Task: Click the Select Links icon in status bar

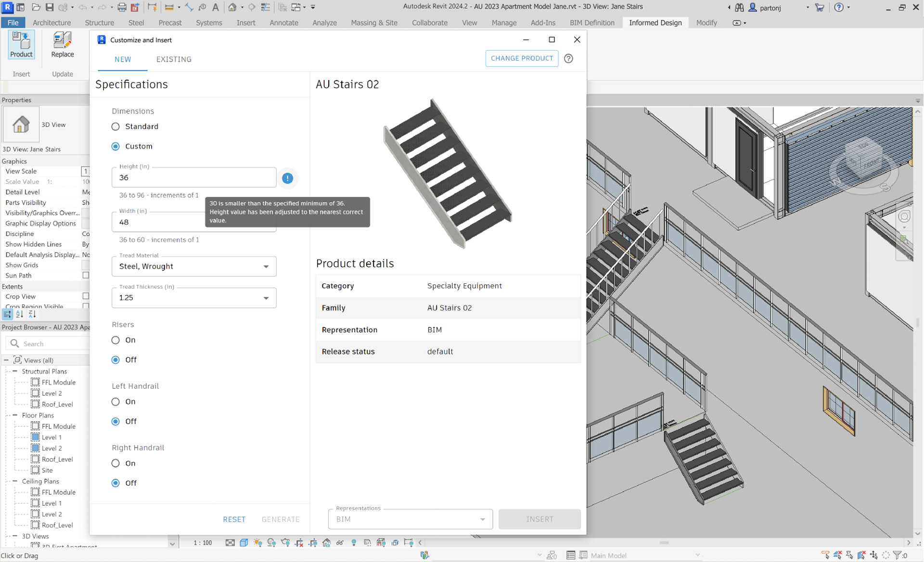Action: (x=825, y=555)
